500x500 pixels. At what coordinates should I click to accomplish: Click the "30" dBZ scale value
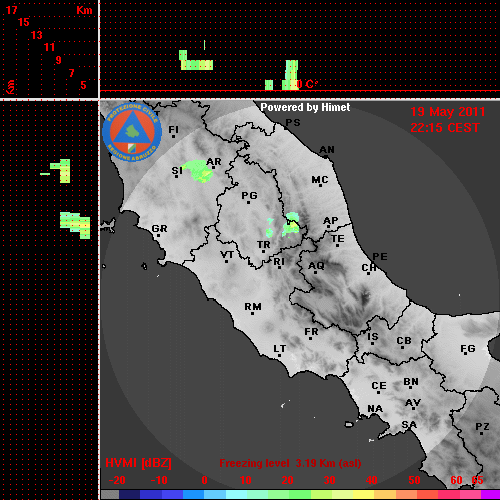[x=329, y=480]
